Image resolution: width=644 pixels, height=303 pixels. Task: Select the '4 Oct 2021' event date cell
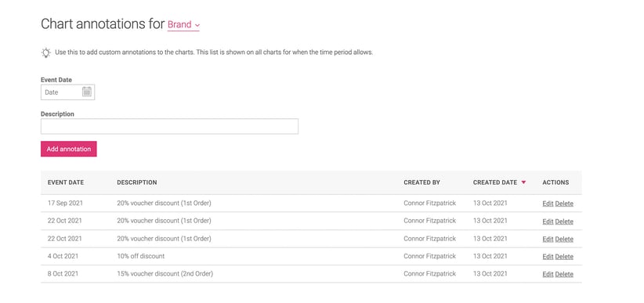pos(63,256)
